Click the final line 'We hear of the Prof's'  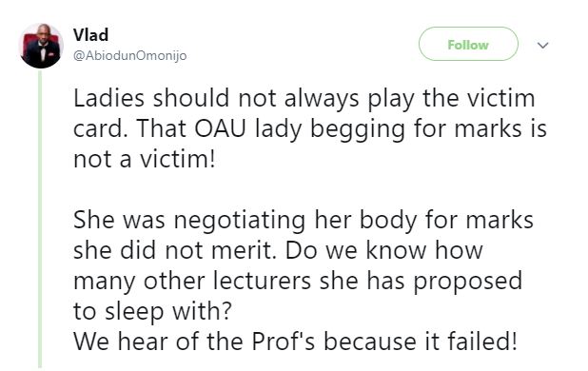(296, 342)
